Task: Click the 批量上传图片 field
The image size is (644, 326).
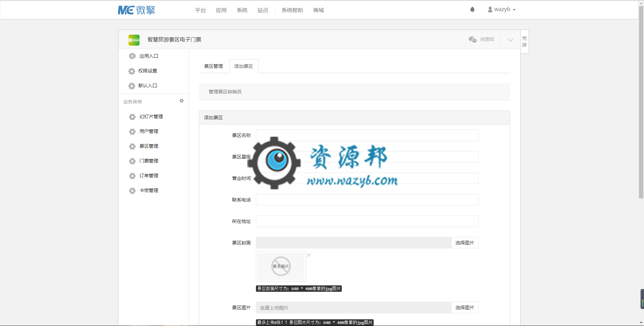Action: [x=354, y=308]
